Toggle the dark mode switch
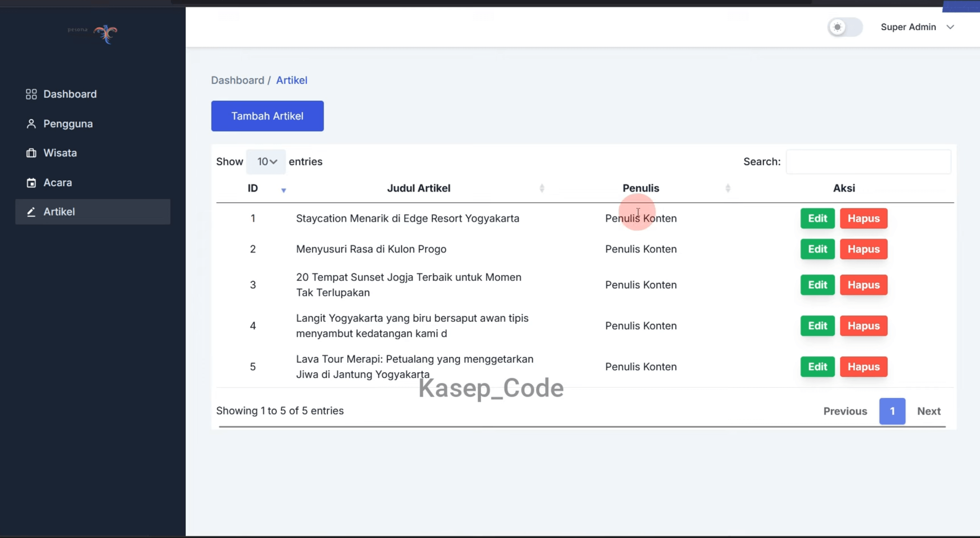The image size is (980, 538). click(845, 27)
